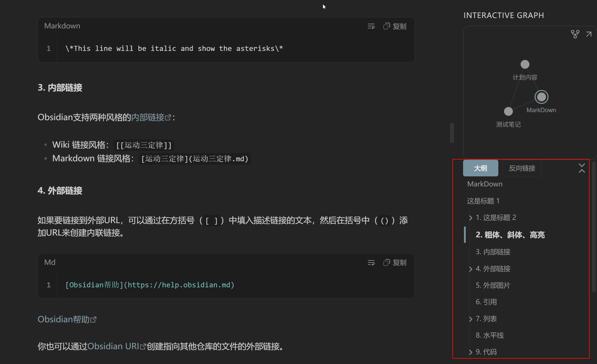The height and width of the screenshot is (364, 597).
Task: Expand the outline entry 4. 外部链接
Action: [x=470, y=269]
